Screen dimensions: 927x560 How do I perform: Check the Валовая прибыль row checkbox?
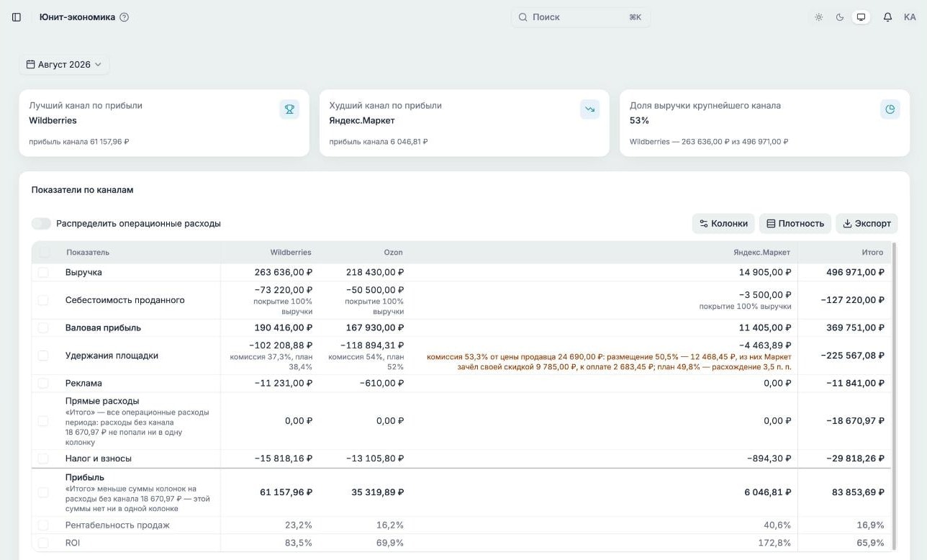(43, 328)
